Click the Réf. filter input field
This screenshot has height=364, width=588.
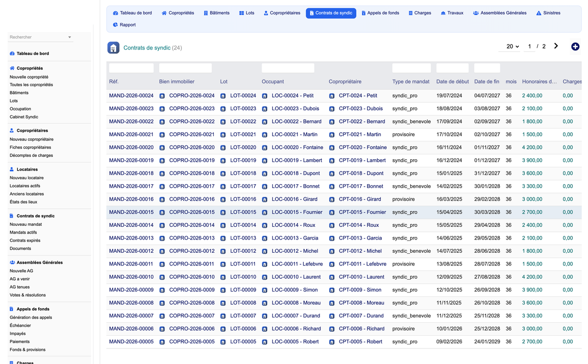(131, 68)
